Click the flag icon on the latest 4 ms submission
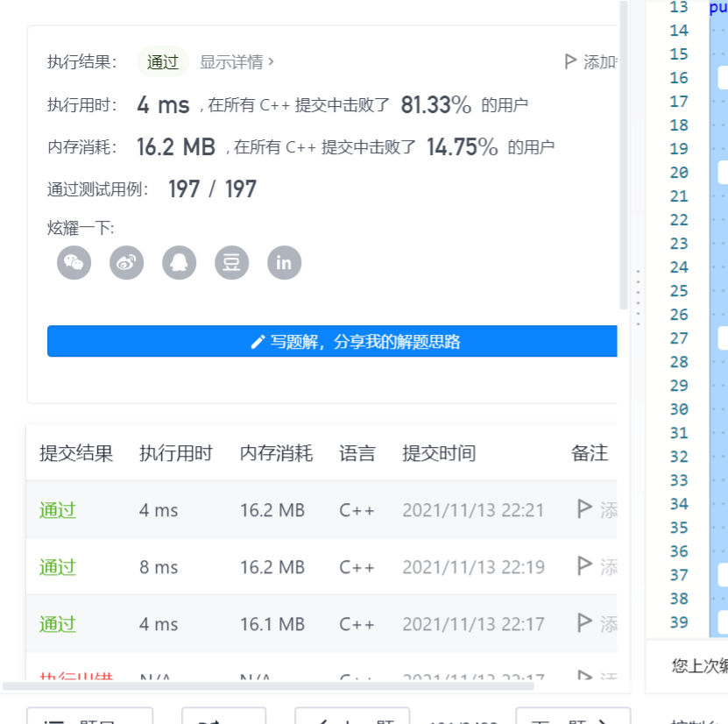Image resolution: width=728 pixels, height=724 pixels. [583, 509]
